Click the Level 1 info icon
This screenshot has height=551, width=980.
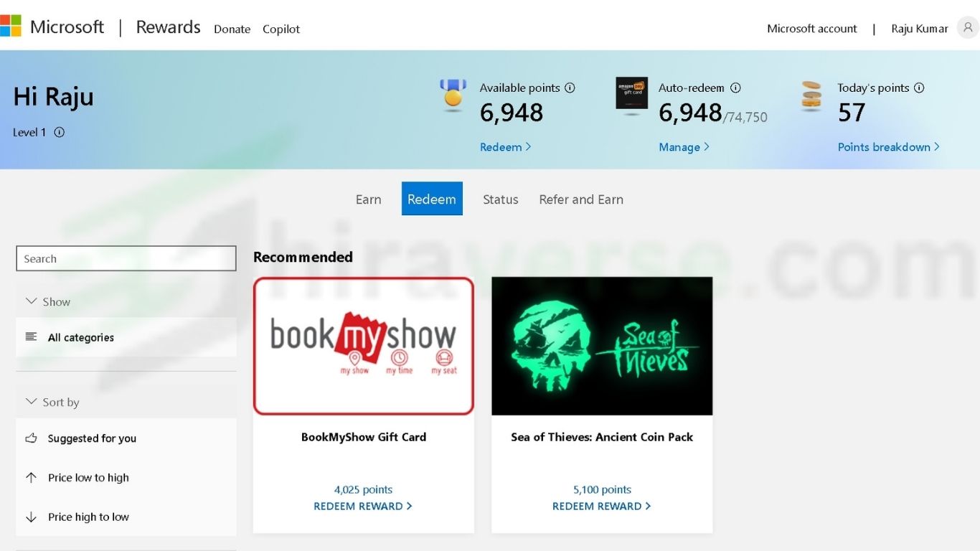click(60, 132)
